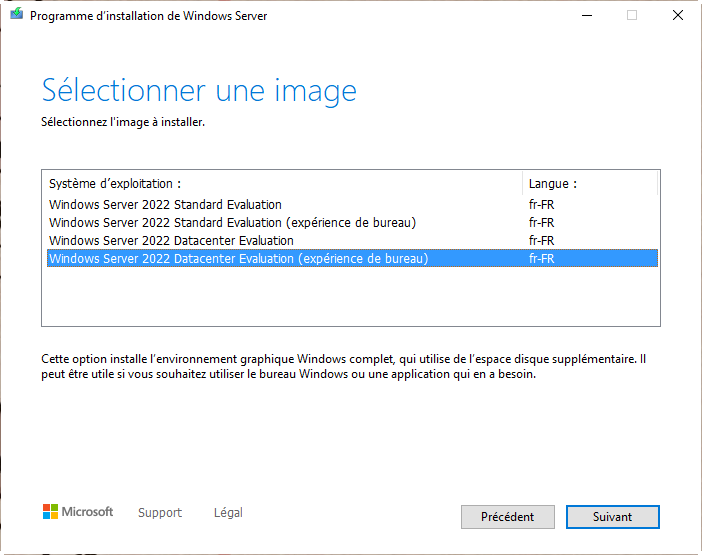Screen dimensions: 702x555
Task: Close the Windows Server setup window
Action: pos(678,16)
